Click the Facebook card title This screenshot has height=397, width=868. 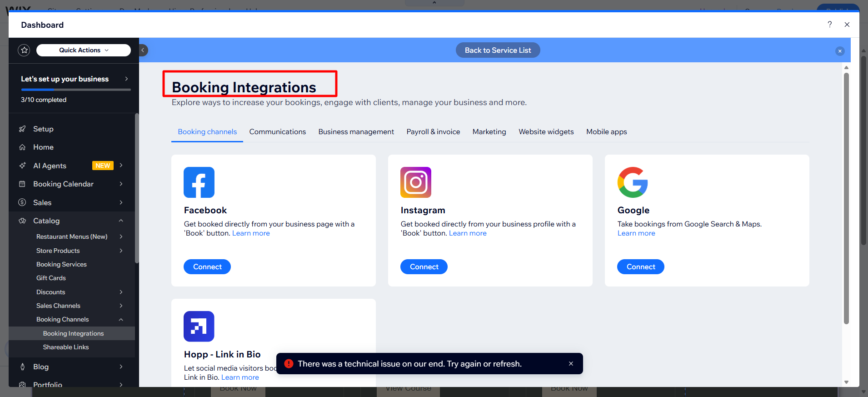(205, 210)
